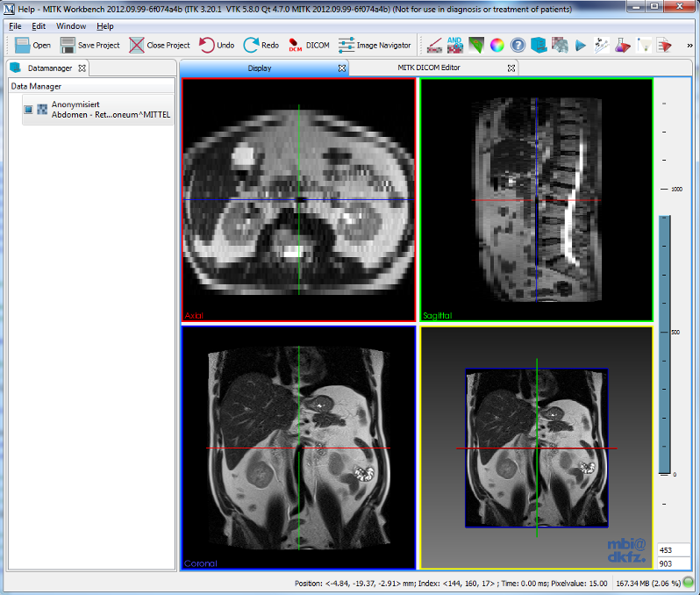Click the blue play arrow icon
Image resolution: width=700 pixels, height=595 pixels.
click(581, 45)
